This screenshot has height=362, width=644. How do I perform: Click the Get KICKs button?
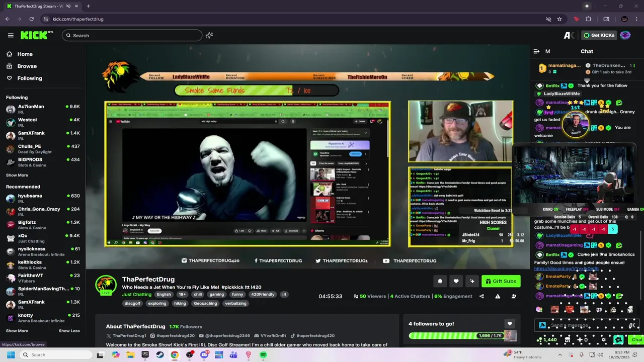pos(599,35)
